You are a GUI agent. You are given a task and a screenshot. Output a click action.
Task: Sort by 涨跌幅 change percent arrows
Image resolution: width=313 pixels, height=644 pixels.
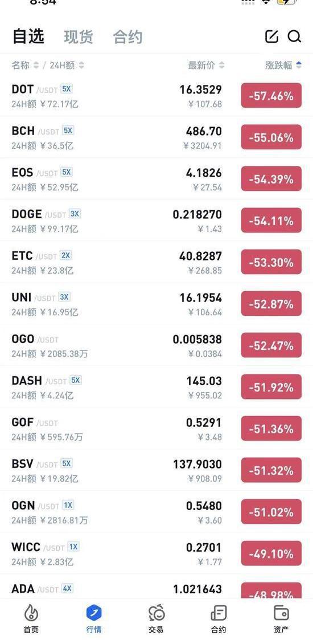(x=299, y=65)
